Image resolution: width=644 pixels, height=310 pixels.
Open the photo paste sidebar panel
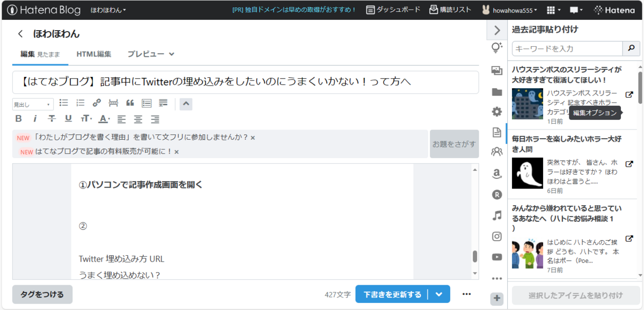coord(497,70)
